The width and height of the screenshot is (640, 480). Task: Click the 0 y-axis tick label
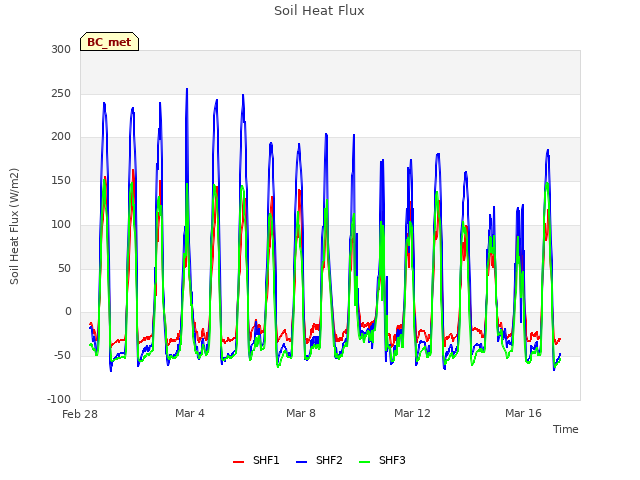pos(68,312)
